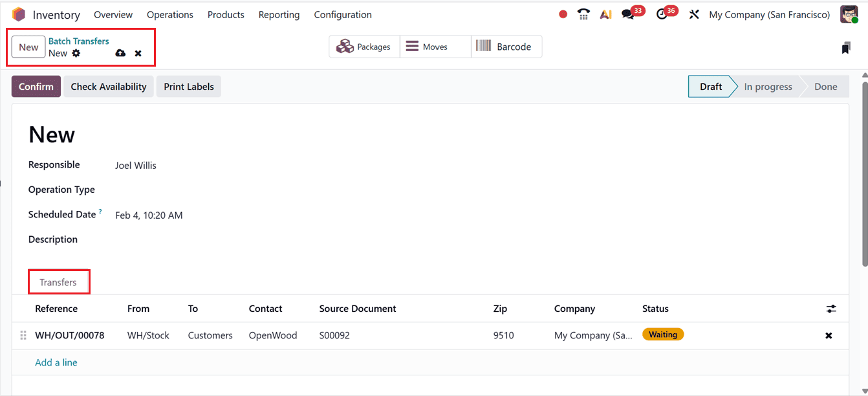Save the record with the cloud icon
This screenshot has height=396, width=868.
120,53
